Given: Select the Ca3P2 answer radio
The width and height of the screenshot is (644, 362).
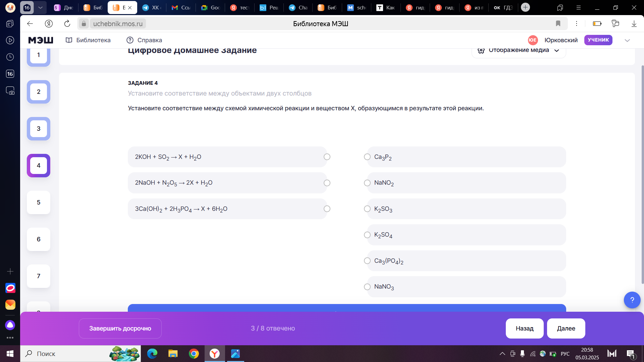Looking at the screenshot, I should [x=367, y=157].
